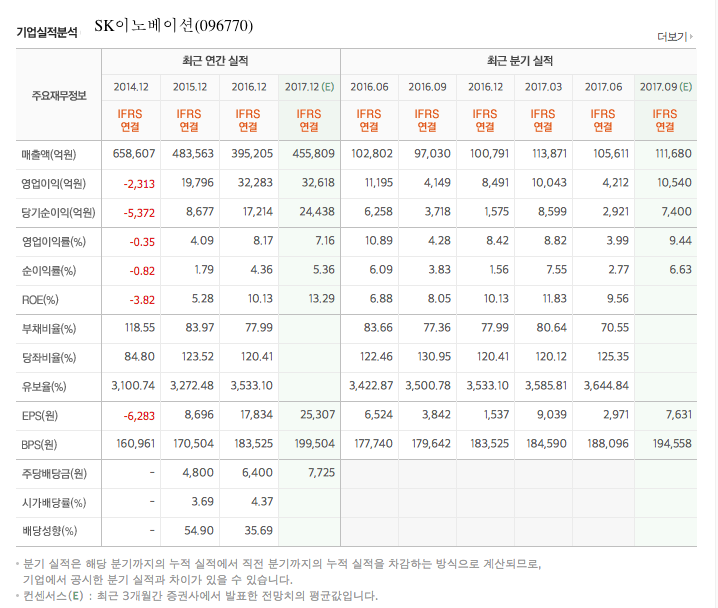This screenshot has width=718, height=608.
Task: Click the 매출액(억원) row label
Action: 49,154
